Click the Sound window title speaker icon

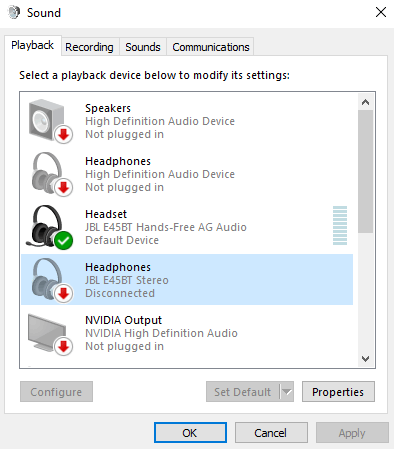coord(14,13)
